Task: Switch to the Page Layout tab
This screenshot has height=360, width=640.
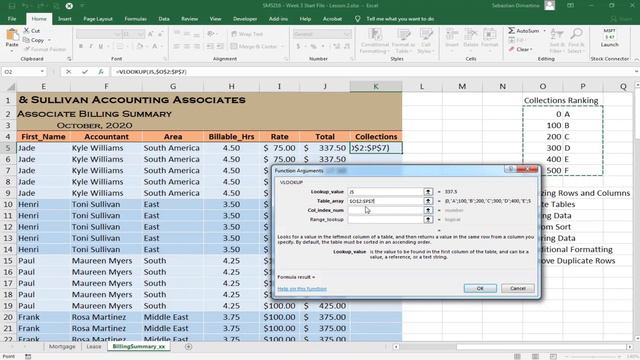Action: pos(98,19)
